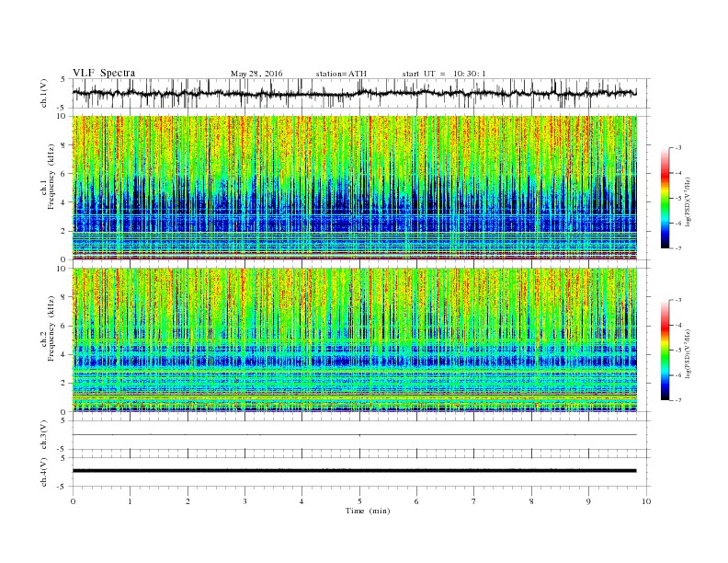The image size is (728, 563).
Task: Click the '-7' tick of the upper color bar
Action: 677,248
